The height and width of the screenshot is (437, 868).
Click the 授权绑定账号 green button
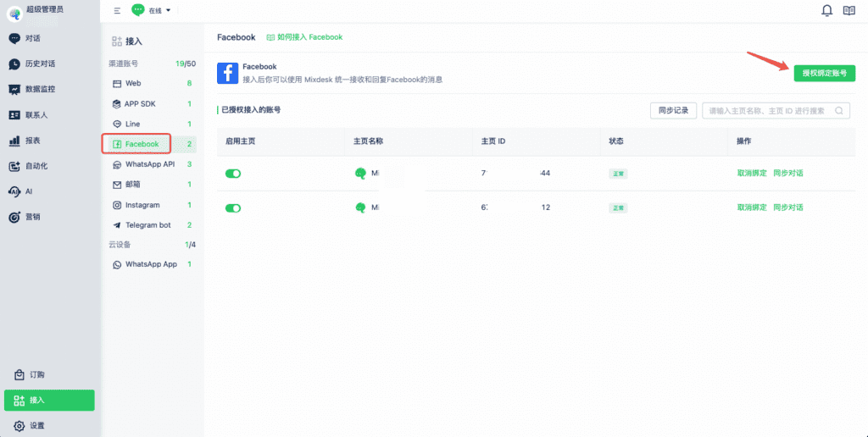click(x=824, y=74)
